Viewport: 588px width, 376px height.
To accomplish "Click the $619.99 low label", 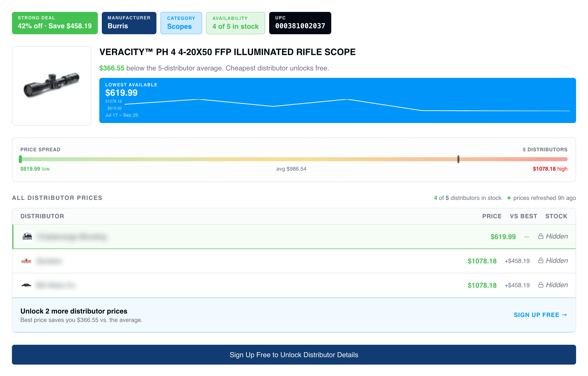I will [x=35, y=169].
